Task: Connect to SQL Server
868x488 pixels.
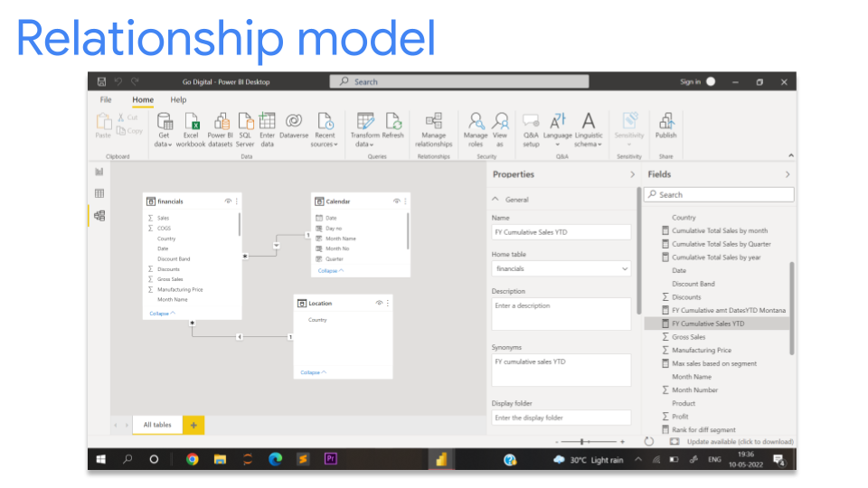Action: 245,130
